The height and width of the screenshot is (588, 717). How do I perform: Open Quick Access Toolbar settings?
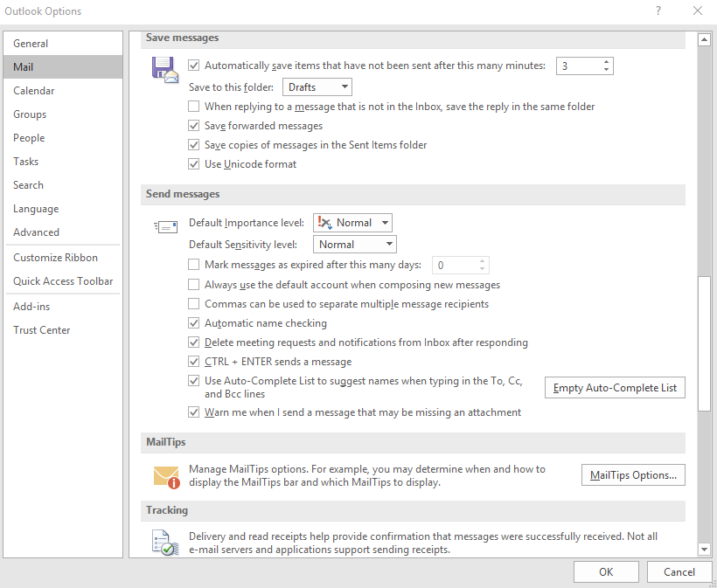tap(63, 281)
